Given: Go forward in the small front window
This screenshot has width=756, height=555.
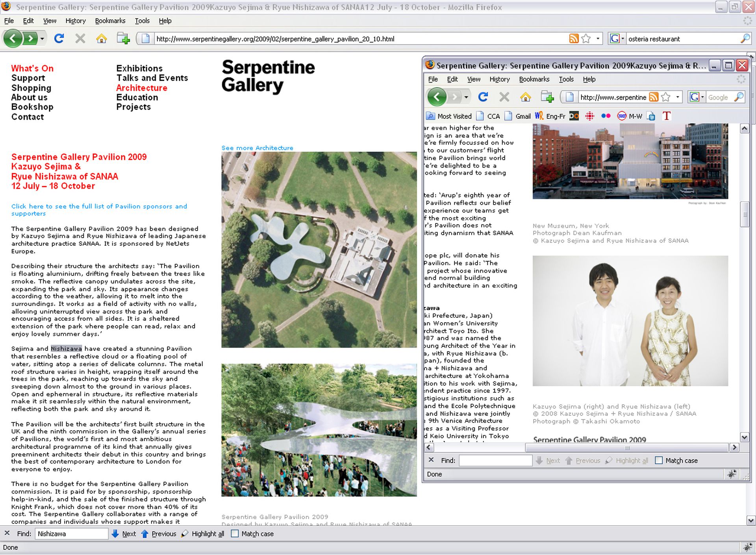Looking at the screenshot, I should point(454,97).
